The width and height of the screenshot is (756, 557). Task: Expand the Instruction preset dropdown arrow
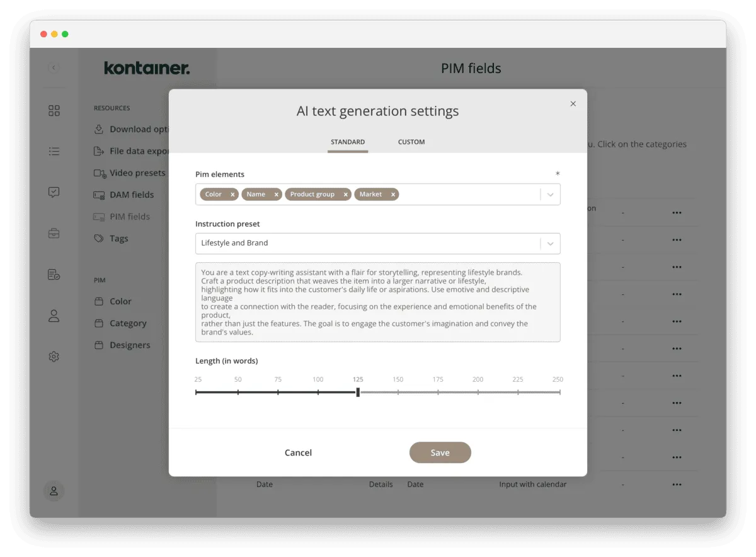point(551,243)
